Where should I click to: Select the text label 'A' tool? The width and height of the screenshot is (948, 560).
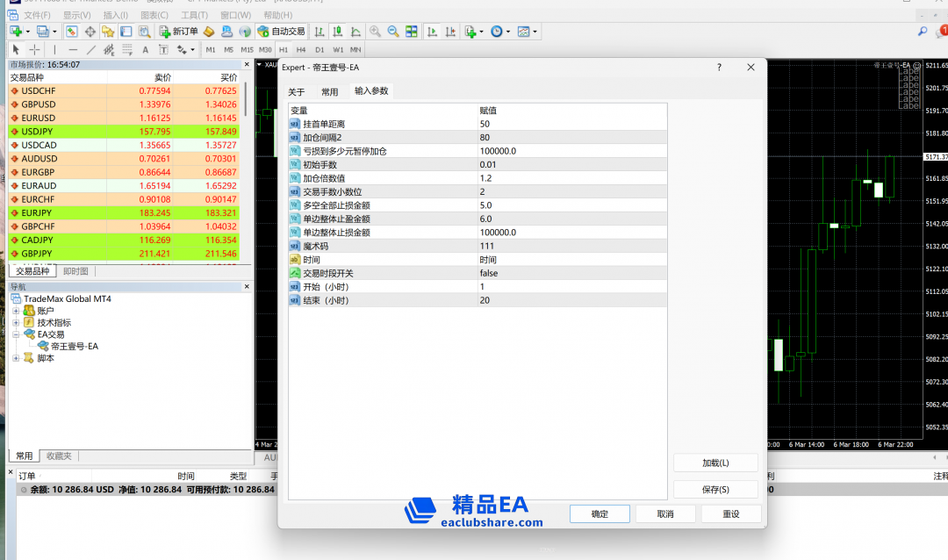click(x=145, y=50)
